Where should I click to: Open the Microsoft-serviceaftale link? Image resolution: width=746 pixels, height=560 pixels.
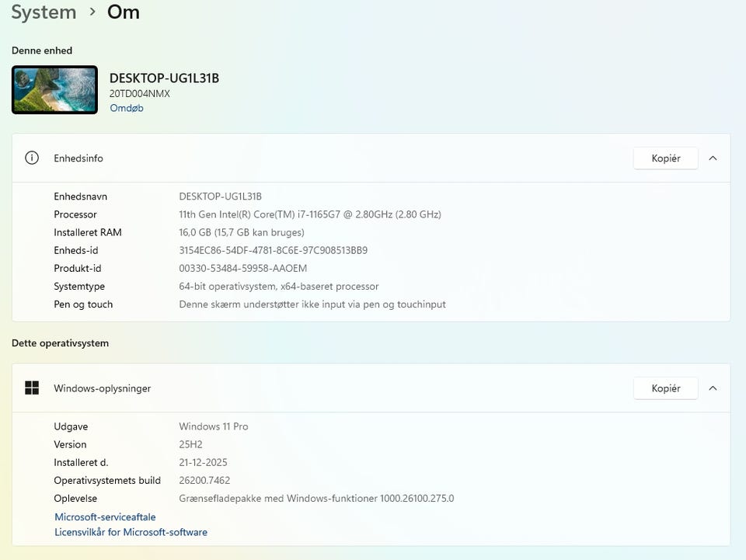pos(105,517)
